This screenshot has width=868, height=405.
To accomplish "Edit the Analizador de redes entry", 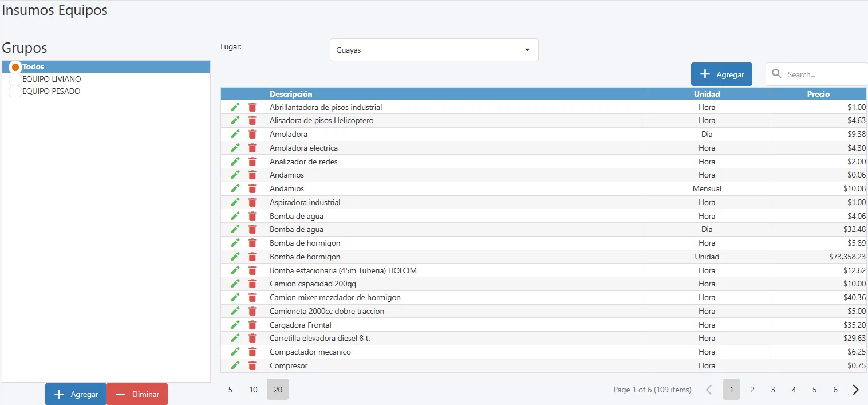I will [x=235, y=162].
